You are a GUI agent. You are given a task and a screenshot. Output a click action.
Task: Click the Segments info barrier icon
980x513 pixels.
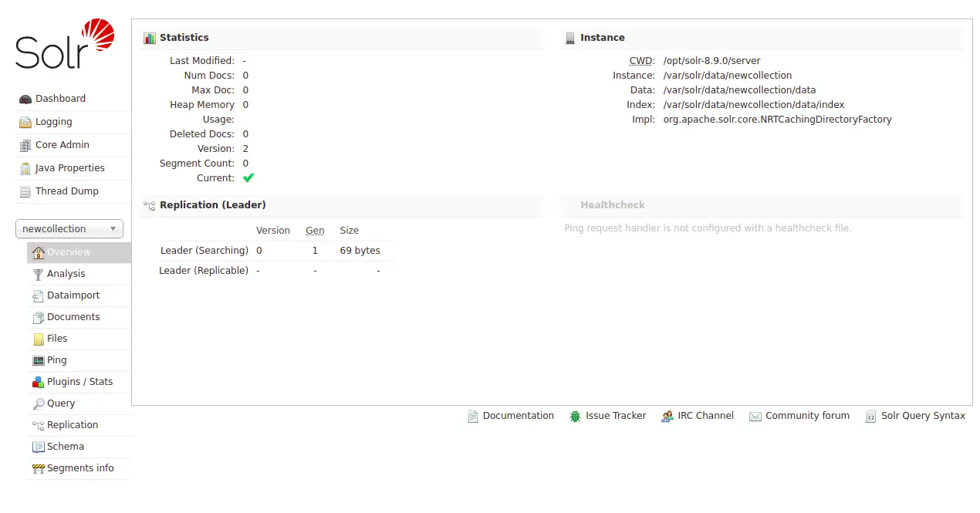39,468
